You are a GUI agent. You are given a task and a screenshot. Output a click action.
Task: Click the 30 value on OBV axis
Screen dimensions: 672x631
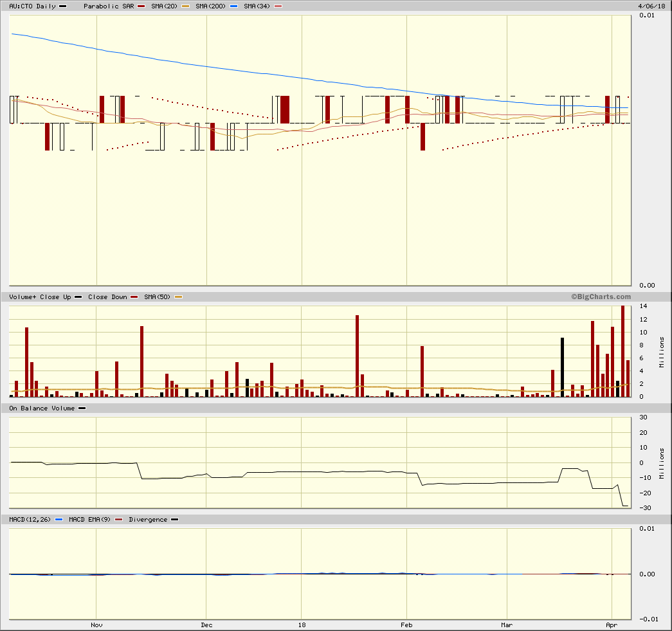click(643, 417)
